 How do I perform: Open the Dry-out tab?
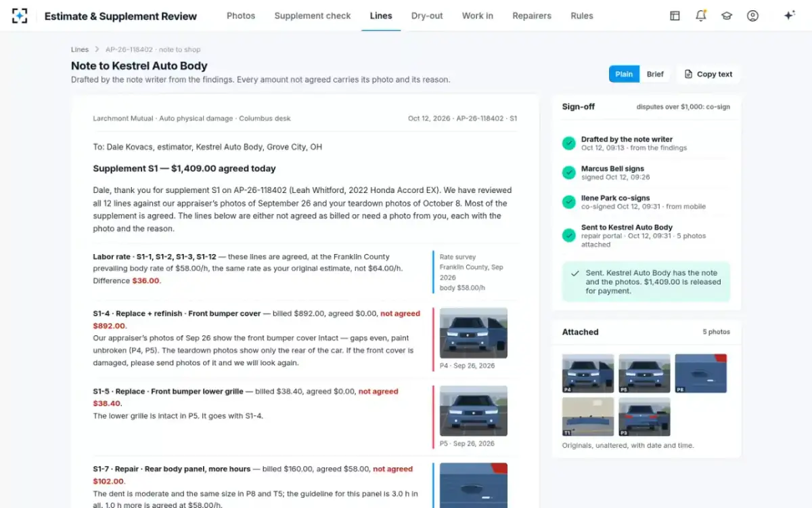tap(427, 16)
